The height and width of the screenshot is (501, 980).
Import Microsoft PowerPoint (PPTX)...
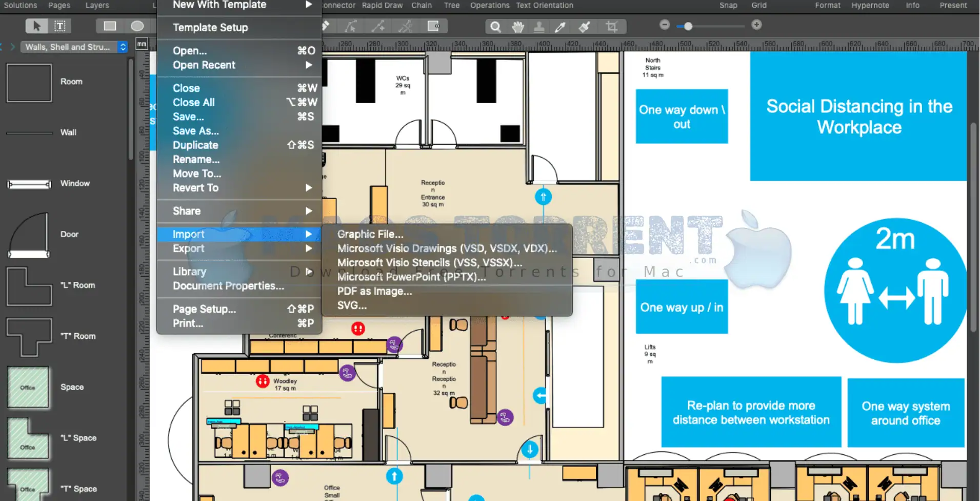click(447, 277)
